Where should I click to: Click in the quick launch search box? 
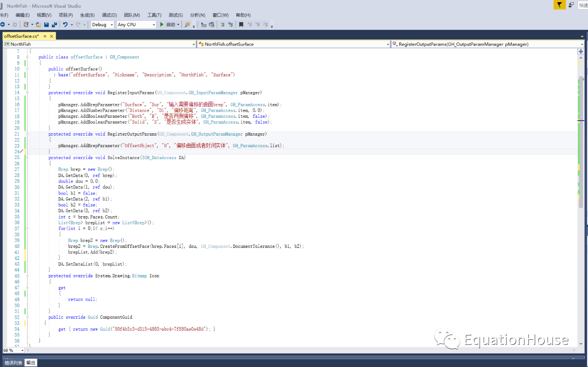tap(582, 5)
